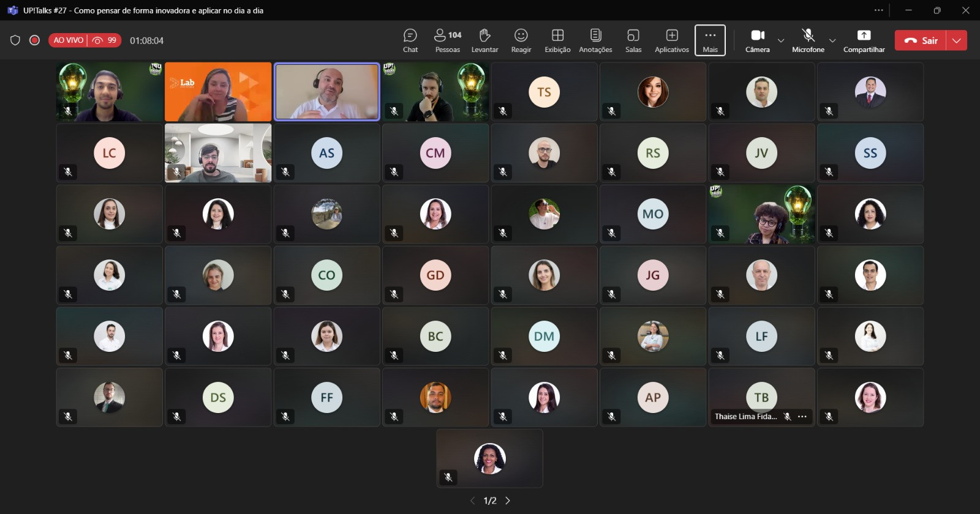Expand camera options dropdown arrow
This screenshot has height=514, width=980.
781,41
